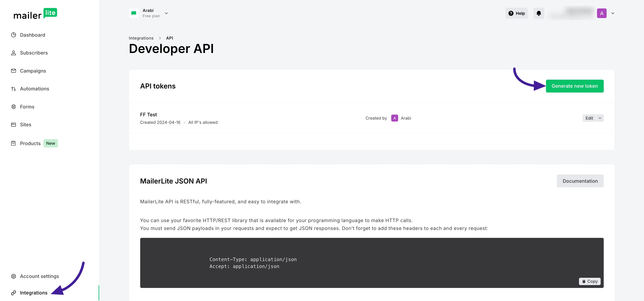Click the Dashboard clock icon
644x301 pixels.
[x=13, y=35]
